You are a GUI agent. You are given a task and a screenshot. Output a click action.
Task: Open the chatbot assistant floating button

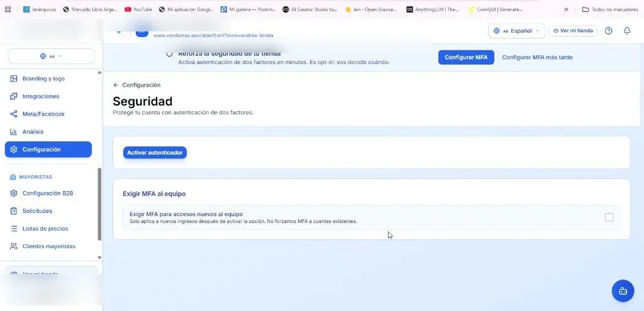click(623, 291)
